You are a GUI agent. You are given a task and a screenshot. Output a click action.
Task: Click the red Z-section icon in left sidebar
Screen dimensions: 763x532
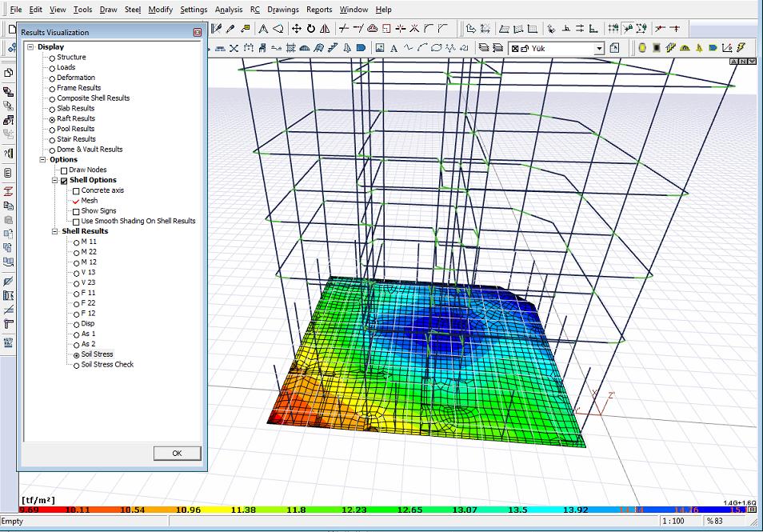(x=8, y=192)
